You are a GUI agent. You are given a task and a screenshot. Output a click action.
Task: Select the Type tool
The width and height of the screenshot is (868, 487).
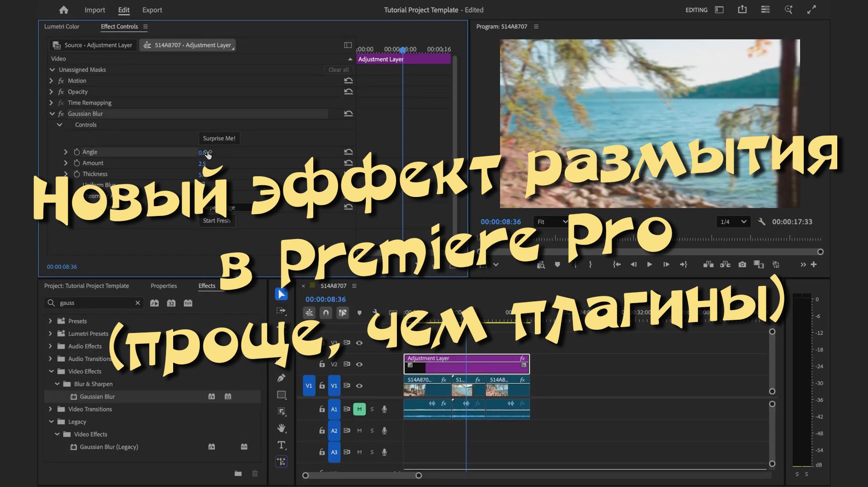(281, 445)
